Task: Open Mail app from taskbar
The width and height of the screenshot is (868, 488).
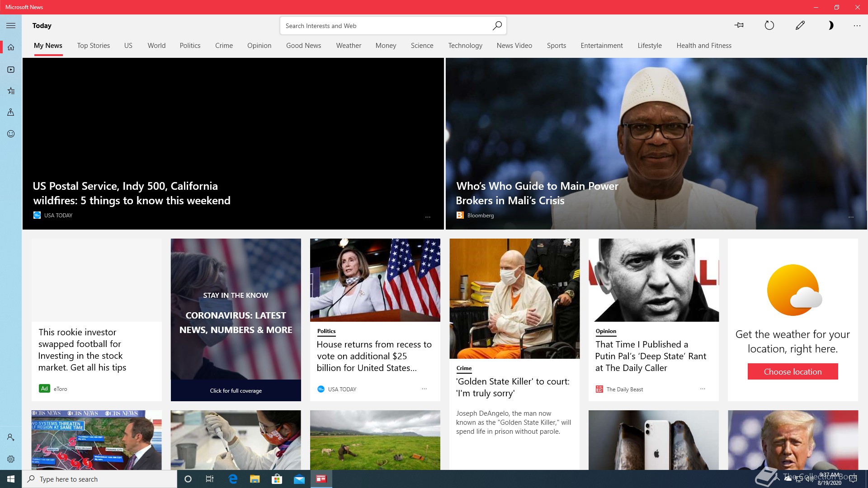Action: [299, 479]
